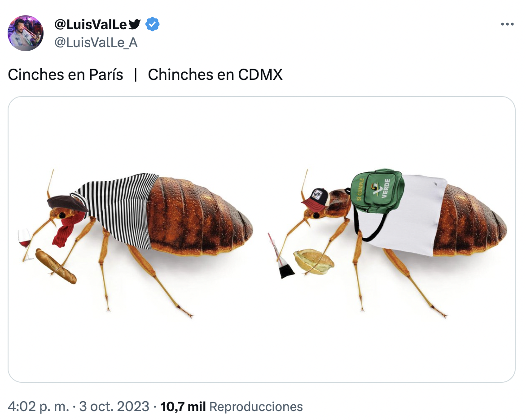
Task: Click the blue verified badge next to @LuisValLe
Action: click(x=153, y=25)
